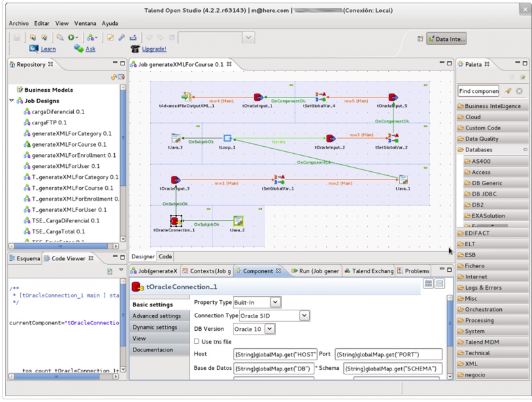Open the Property Type dropdown
The image size is (532, 402).
pyautogui.click(x=275, y=302)
